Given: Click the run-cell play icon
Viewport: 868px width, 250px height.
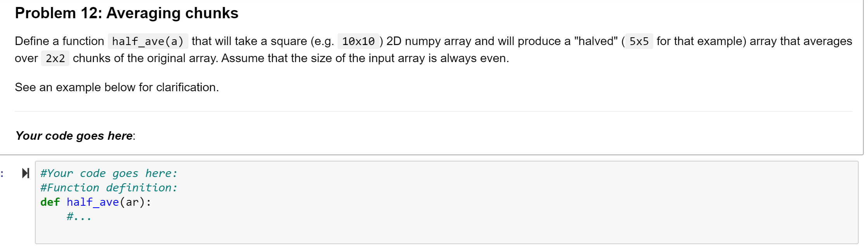Looking at the screenshot, I should [x=26, y=174].
